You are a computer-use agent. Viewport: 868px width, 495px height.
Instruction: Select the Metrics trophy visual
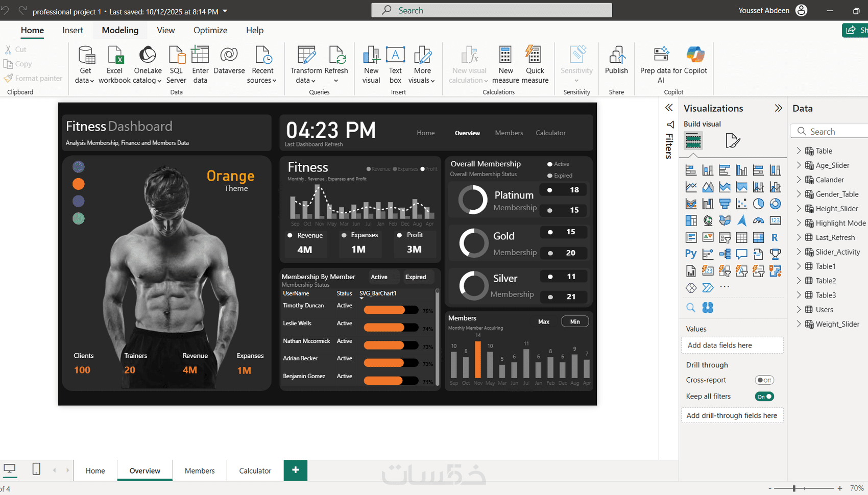pos(775,254)
